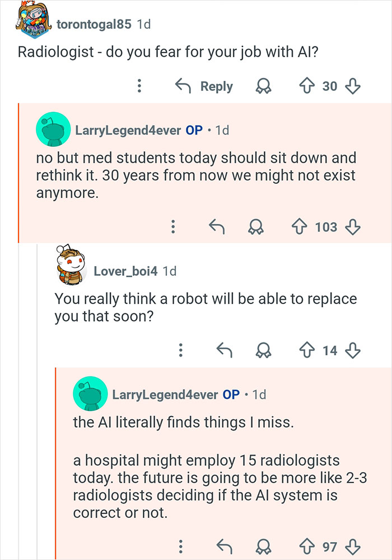
Task: Click Lover_boi4's avatar image
Action: (x=73, y=265)
